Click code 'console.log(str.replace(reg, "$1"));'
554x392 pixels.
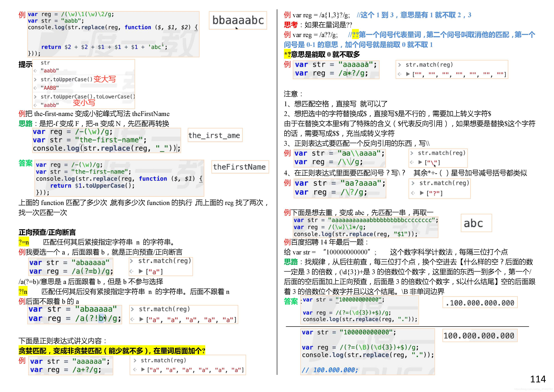tap(355, 234)
